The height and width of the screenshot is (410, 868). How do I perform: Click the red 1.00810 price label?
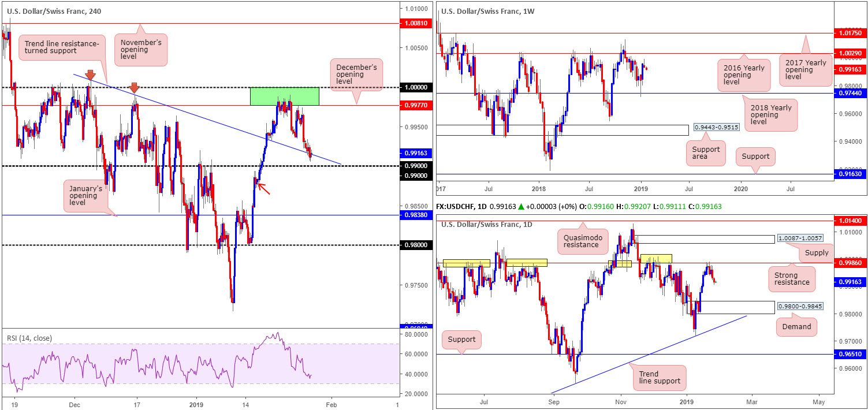point(416,23)
